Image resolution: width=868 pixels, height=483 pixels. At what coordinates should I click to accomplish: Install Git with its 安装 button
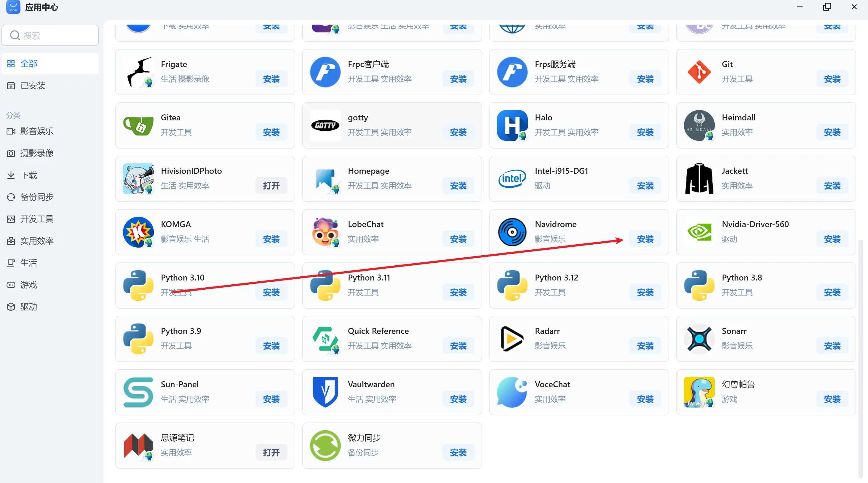(832, 79)
